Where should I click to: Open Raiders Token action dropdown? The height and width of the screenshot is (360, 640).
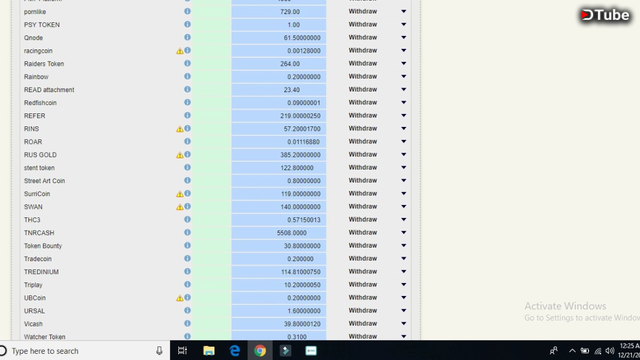[404, 64]
